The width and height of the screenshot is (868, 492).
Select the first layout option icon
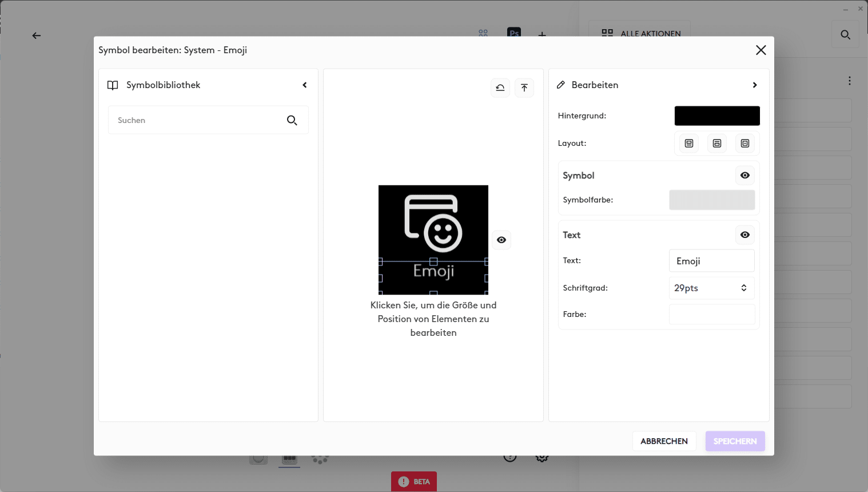[x=689, y=144]
